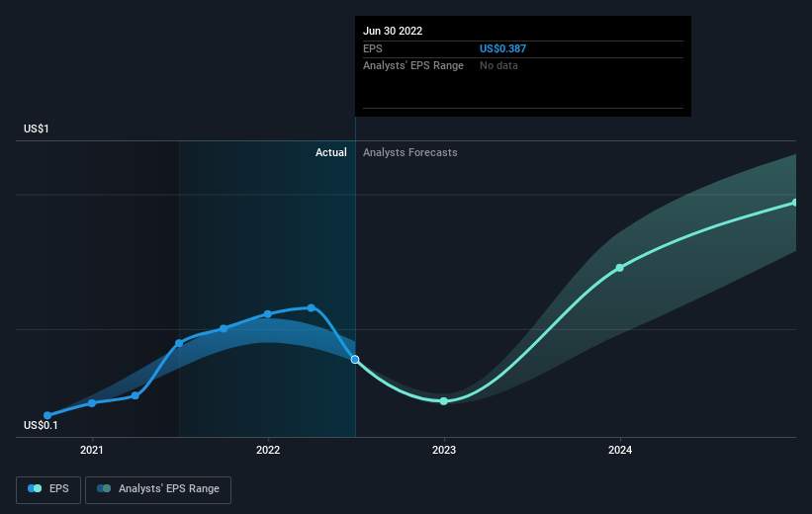Click the 2024 x-axis label
This screenshot has width=812, height=514.
click(620, 450)
